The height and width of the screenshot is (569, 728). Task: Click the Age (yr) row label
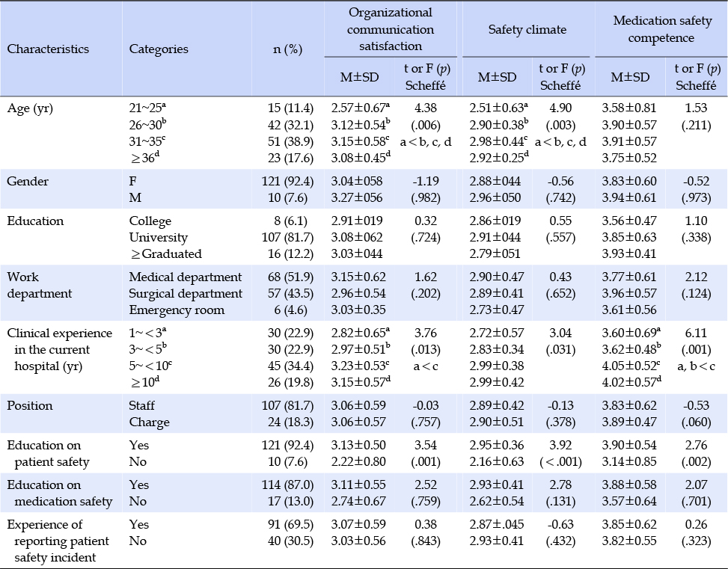[30, 108]
